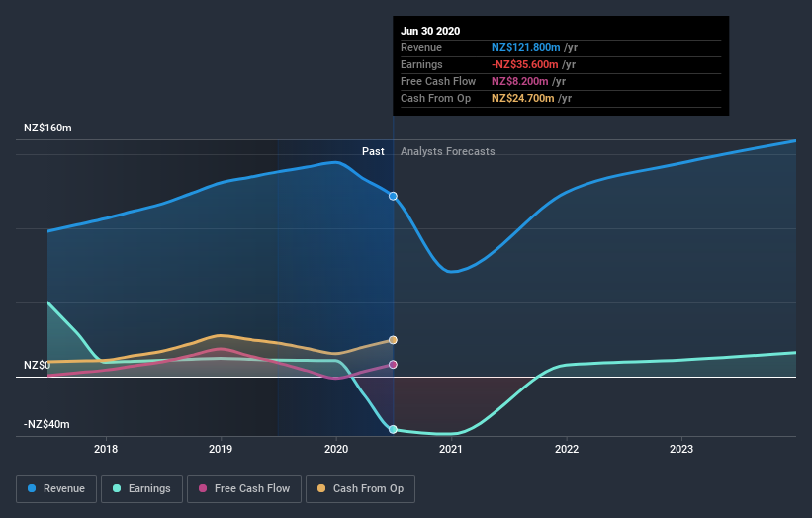The height and width of the screenshot is (518, 812).
Task: Click the NZ$160m y-axis label
Action: pyautogui.click(x=47, y=128)
